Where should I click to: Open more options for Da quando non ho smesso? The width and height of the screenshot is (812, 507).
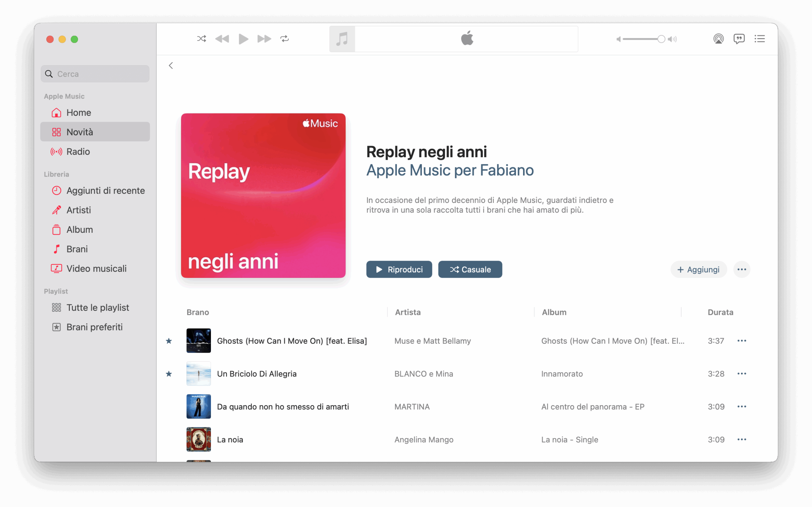click(742, 407)
